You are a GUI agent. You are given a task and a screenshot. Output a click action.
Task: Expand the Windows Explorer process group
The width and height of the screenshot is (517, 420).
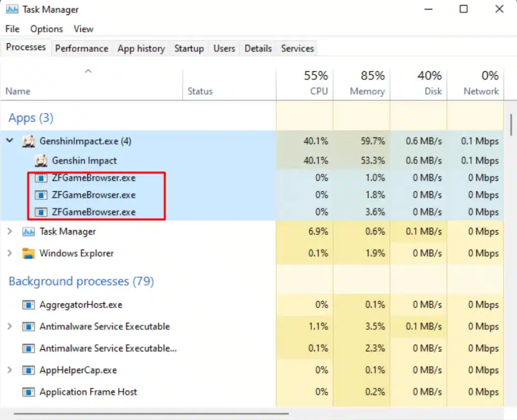10,253
